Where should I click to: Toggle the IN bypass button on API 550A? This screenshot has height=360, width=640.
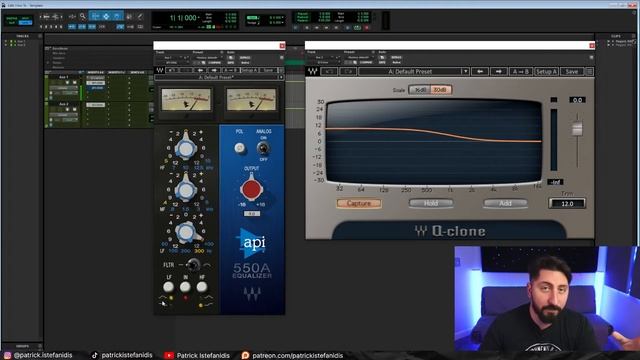[x=185, y=287]
